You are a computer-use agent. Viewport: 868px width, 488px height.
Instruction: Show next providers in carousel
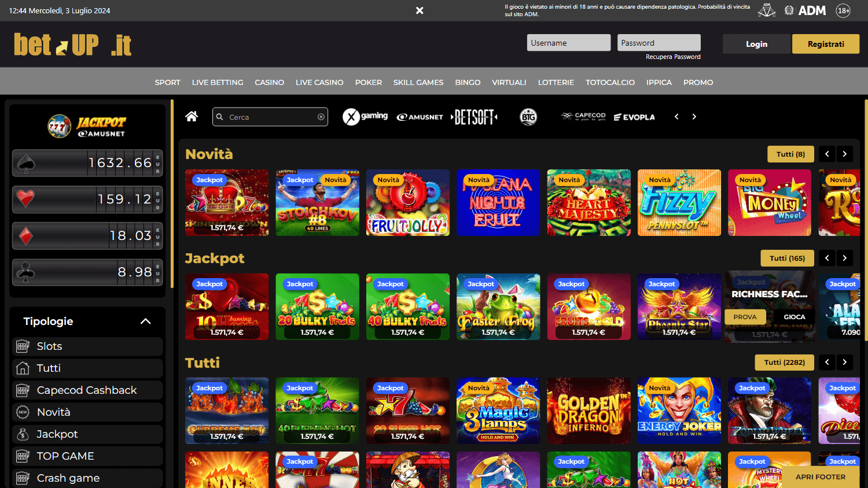(694, 117)
